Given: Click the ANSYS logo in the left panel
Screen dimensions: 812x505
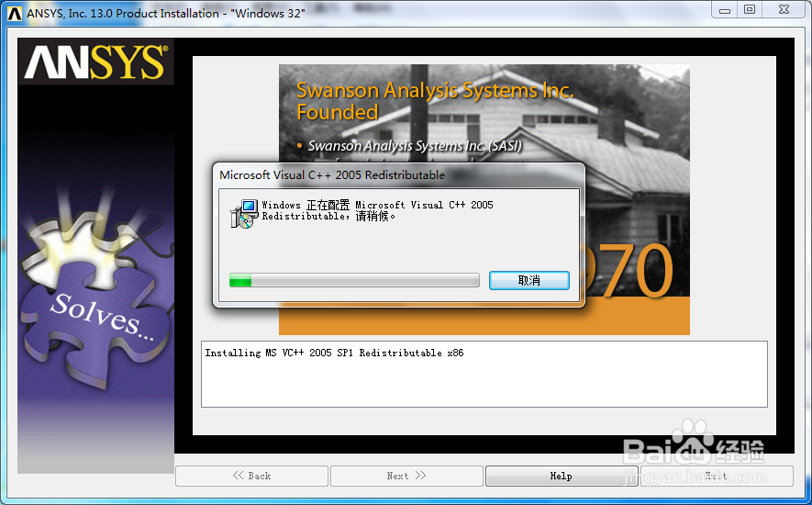Looking at the screenshot, I should (95, 62).
